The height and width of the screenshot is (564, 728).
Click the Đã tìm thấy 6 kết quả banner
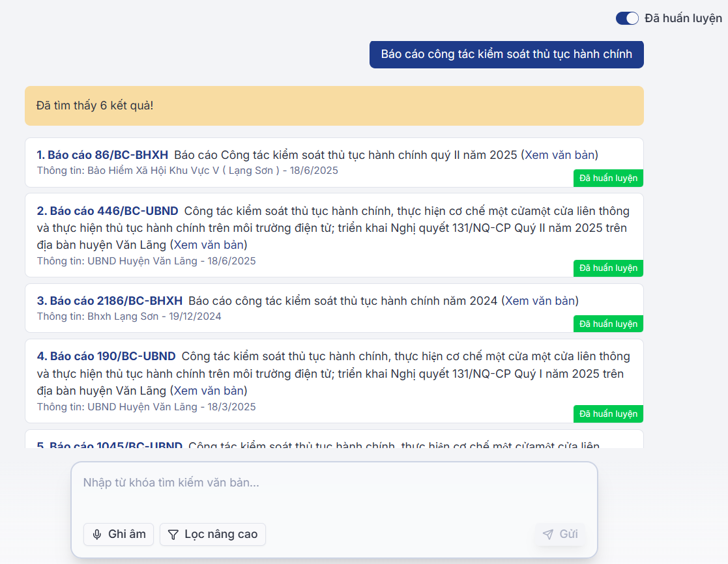(334, 106)
